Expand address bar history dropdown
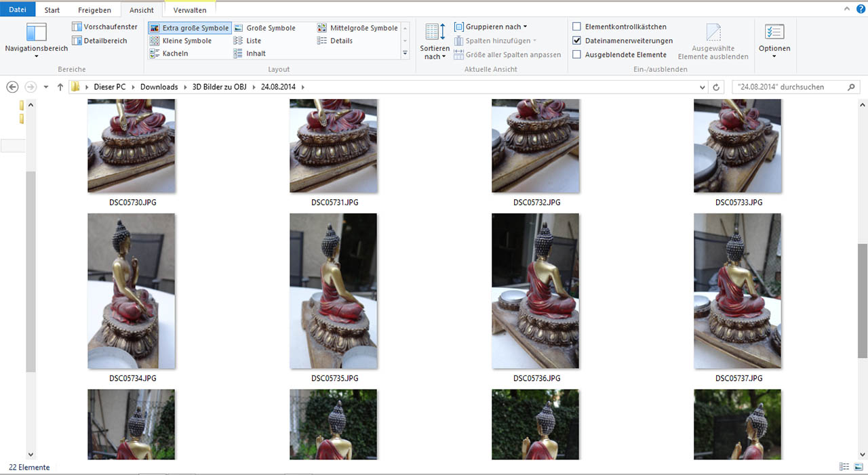Screen dimensions: 868x475 point(702,87)
